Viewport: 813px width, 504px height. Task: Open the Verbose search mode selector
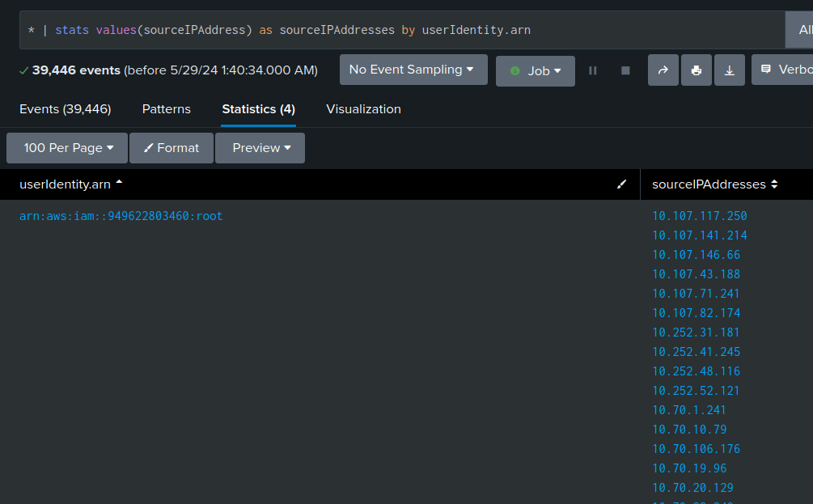point(785,70)
